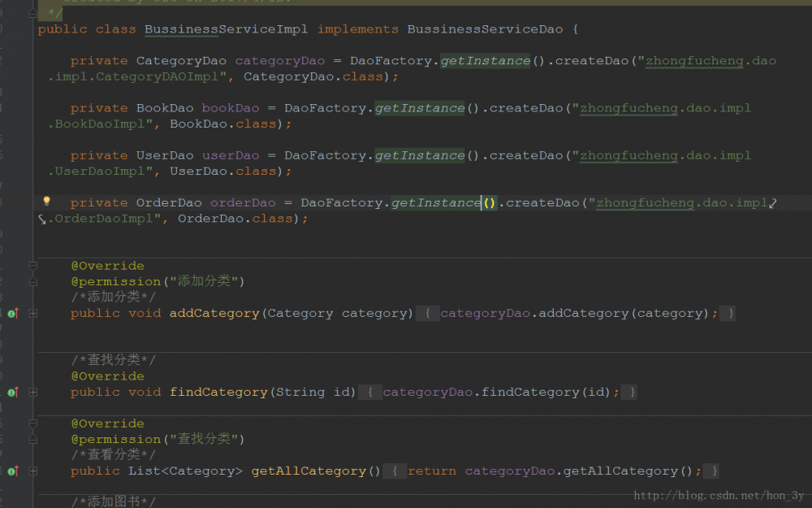Click the annotation @permission("查找分类")
812x508 pixels.
point(158,439)
